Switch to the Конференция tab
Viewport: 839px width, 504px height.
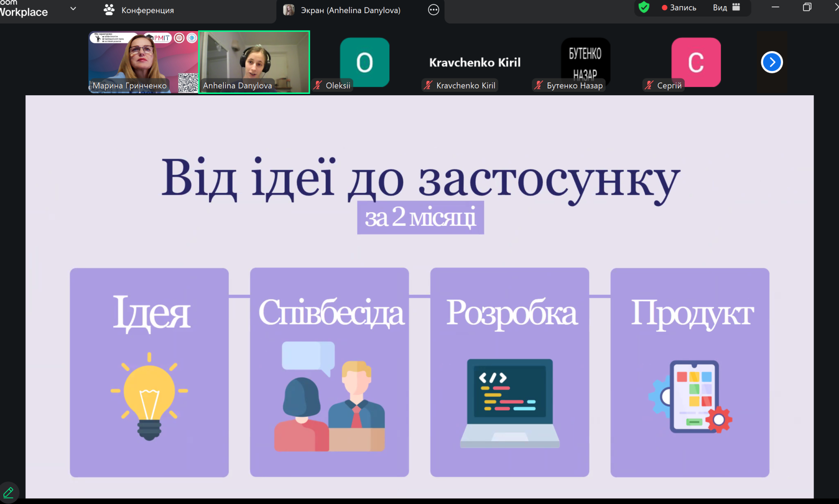pos(147,10)
